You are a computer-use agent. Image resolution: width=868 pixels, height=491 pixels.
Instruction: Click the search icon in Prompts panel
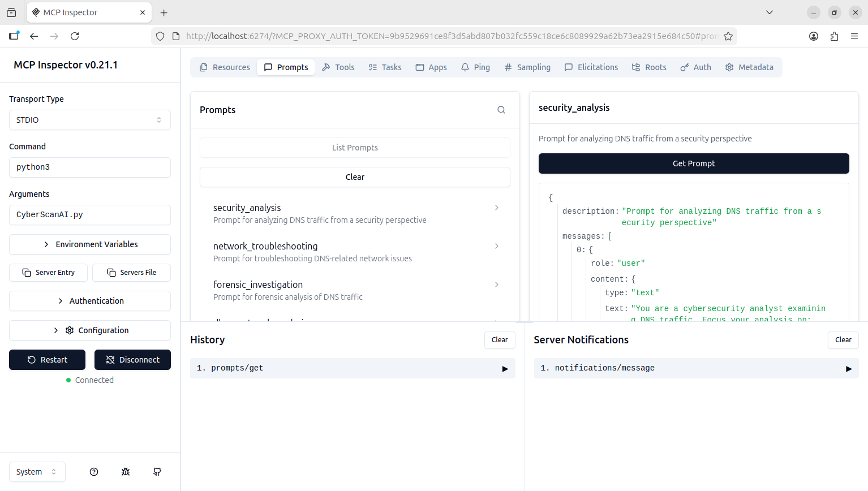pyautogui.click(x=501, y=110)
